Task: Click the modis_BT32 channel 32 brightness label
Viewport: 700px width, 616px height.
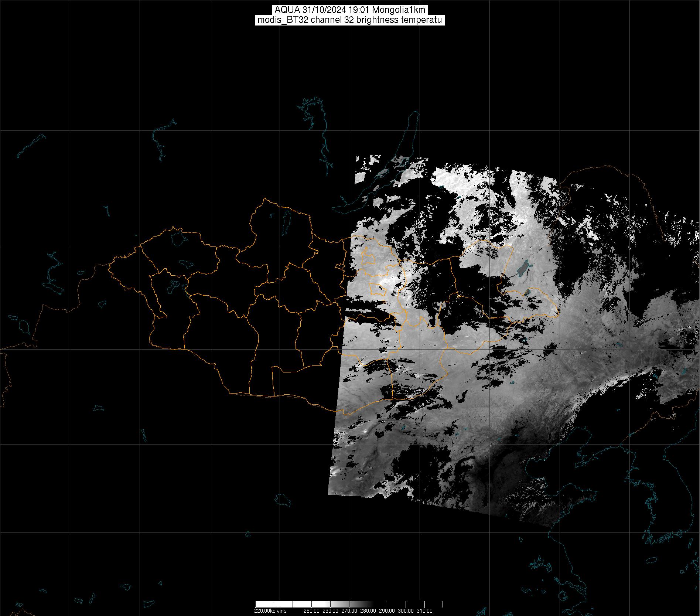Action: (350, 20)
